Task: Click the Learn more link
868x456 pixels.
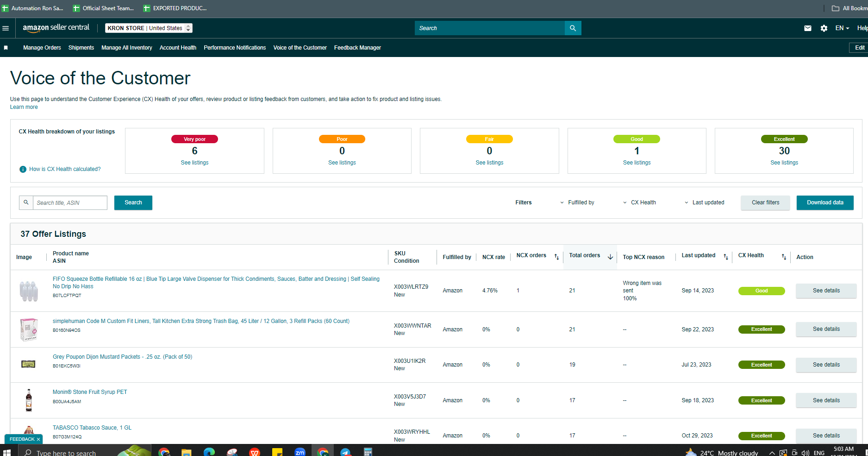Action: (x=24, y=107)
